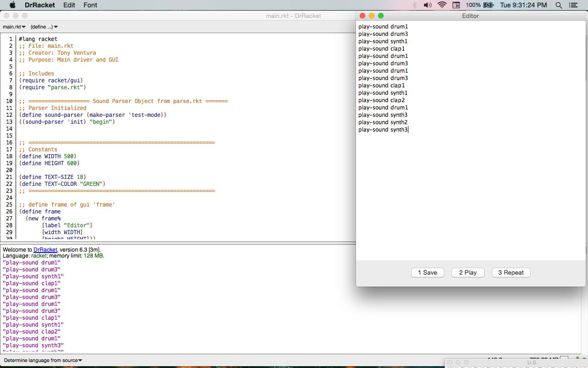
Task: Zoom the Editor window with the green button
Action: (x=381, y=16)
